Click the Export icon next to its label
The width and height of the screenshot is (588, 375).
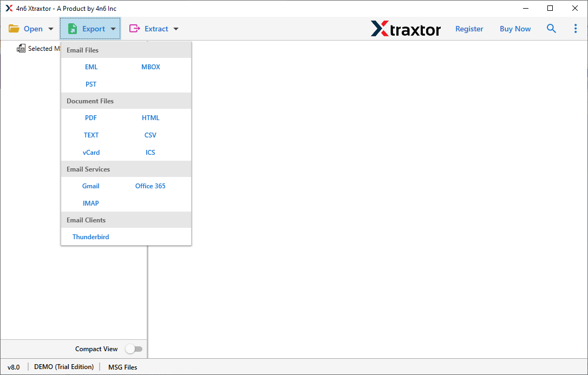73,28
